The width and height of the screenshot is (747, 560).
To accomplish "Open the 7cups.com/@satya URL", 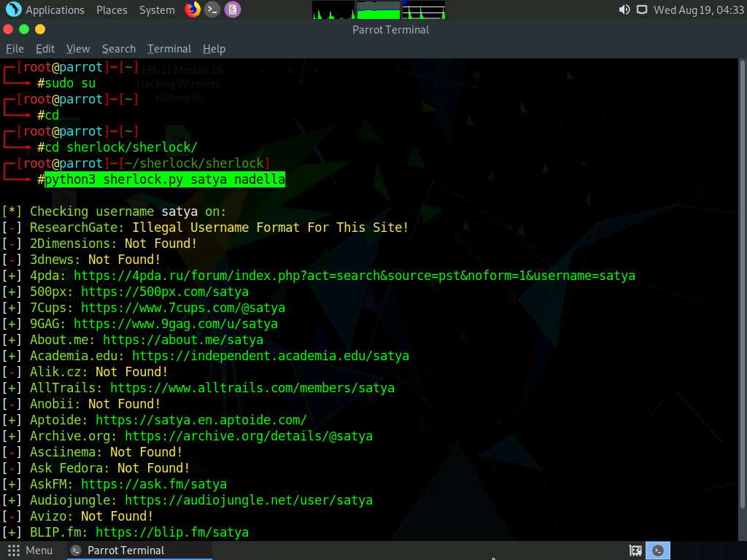I will (183, 308).
